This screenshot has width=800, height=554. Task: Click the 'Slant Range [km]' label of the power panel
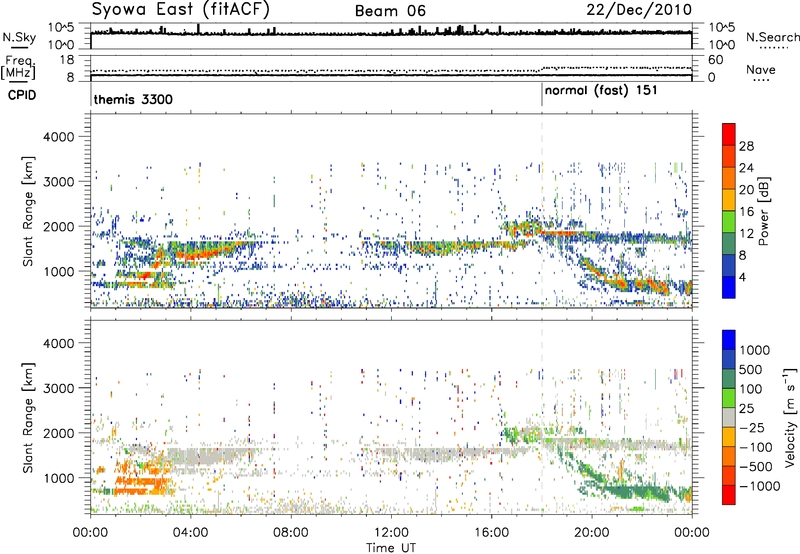(28, 211)
